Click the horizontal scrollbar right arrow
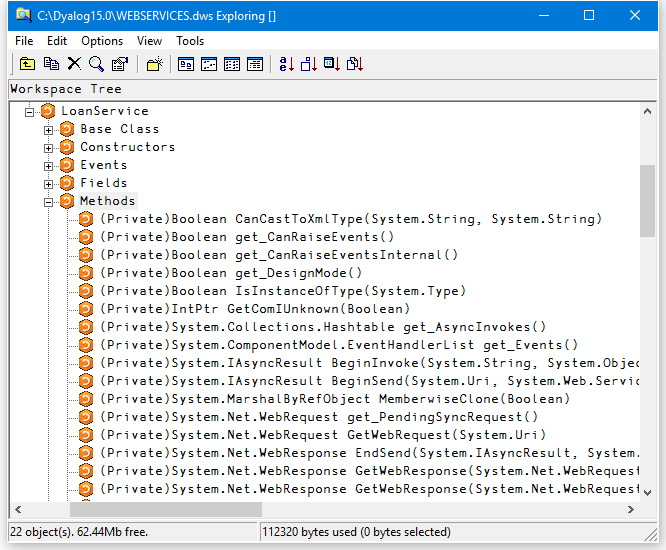 (x=630, y=510)
